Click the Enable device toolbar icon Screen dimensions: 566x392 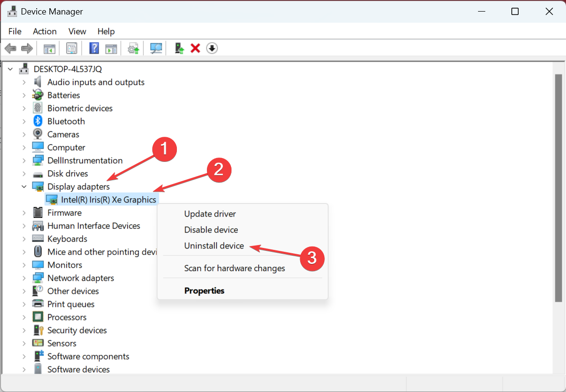179,48
